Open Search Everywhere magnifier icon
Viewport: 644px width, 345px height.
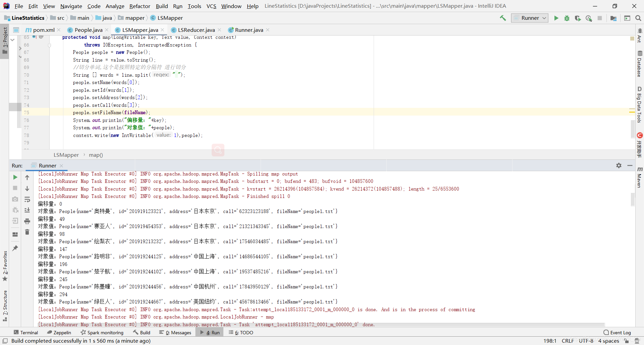tap(638, 18)
